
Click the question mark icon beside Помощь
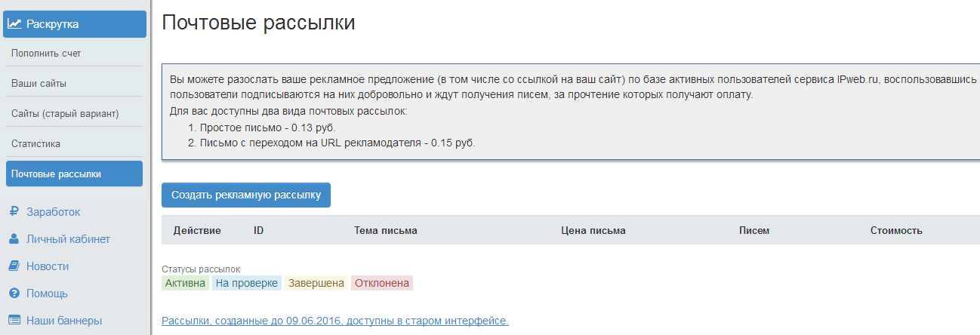pyautogui.click(x=14, y=294)
